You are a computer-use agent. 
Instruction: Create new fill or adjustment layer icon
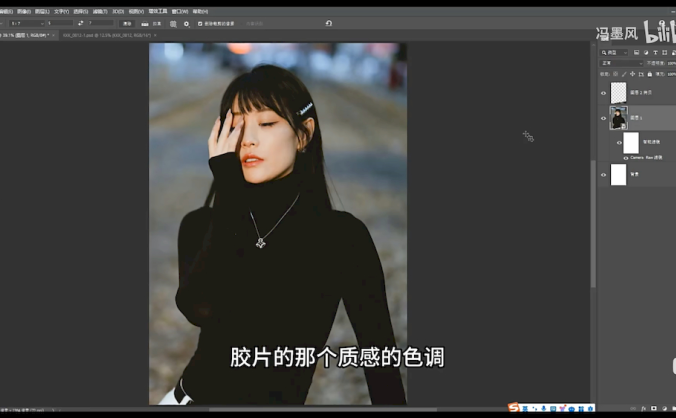point(664,408)
